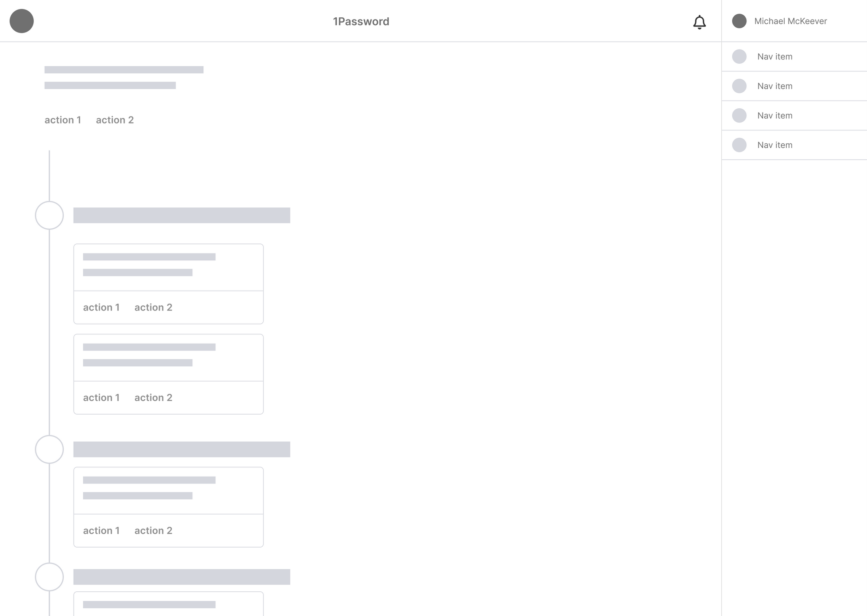Image resolution: width=867 pixels, height=616 pixels.
Task: Click action 2 in first timeline card
Action: [153, 307]
